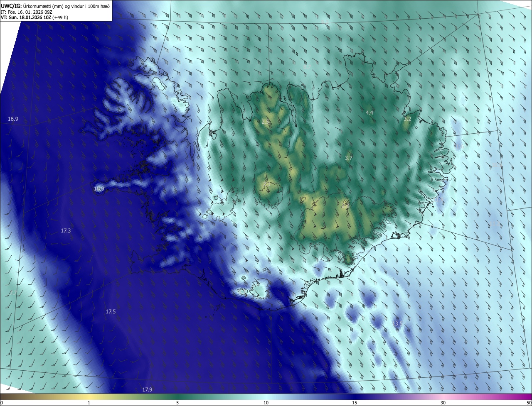Click the colour scale tick label 50
This screenshot has width=532, height=406.
pyautogui.click(x=529, y=403)
